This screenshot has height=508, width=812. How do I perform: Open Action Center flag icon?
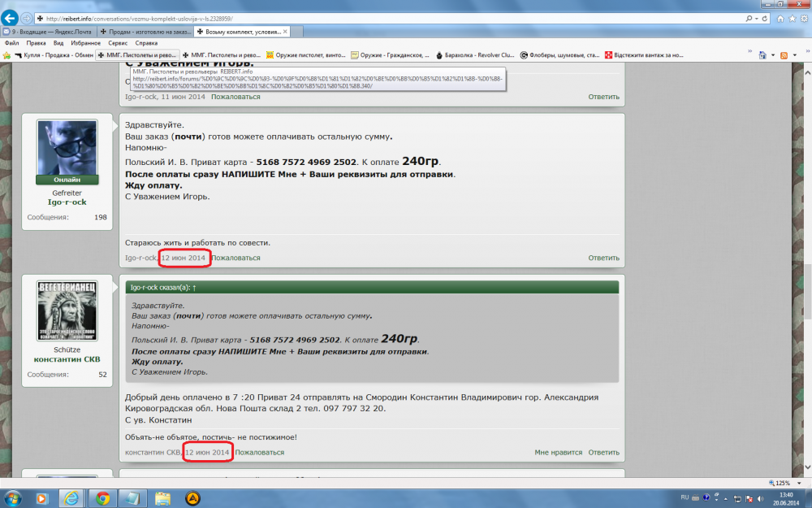pyautogui.click(x=749, y=499)
